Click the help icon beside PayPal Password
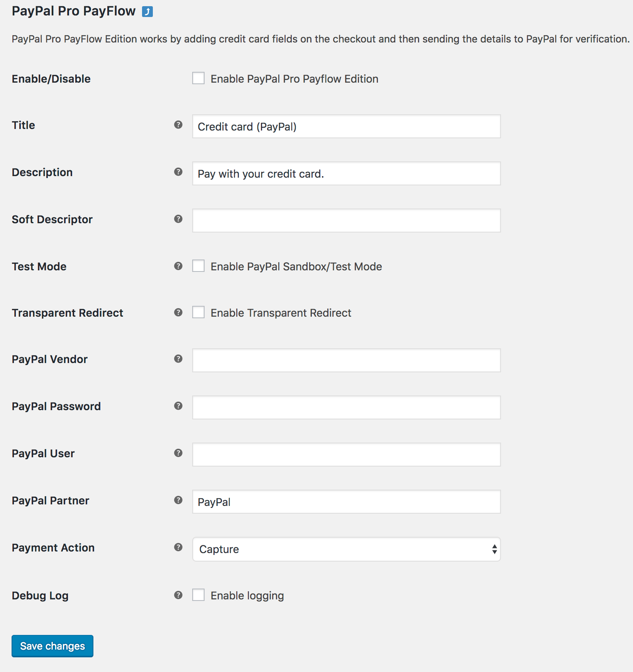 click(178, 406)
